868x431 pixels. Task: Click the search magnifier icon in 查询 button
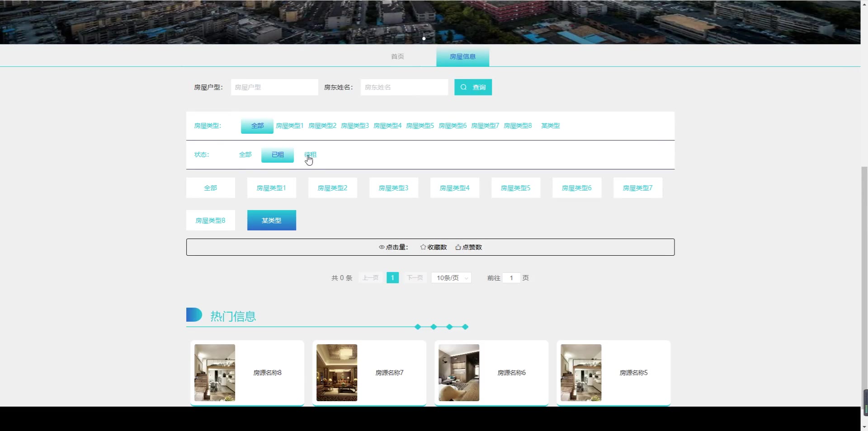pos(463,87)
